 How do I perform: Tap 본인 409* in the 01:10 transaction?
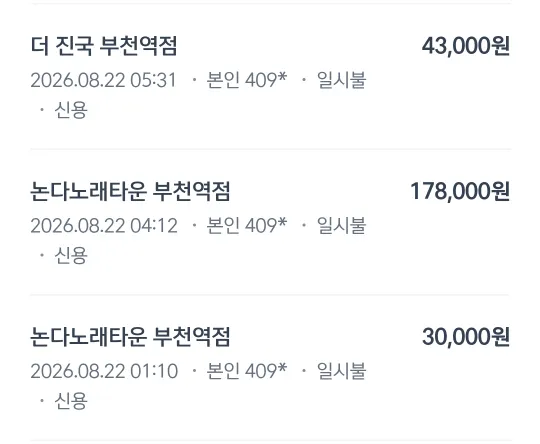coord(247,371)
